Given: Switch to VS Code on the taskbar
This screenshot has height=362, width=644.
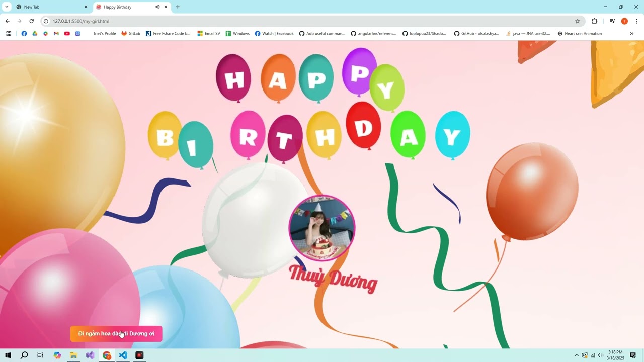Looking at the screenshot, I should [123, 355].
